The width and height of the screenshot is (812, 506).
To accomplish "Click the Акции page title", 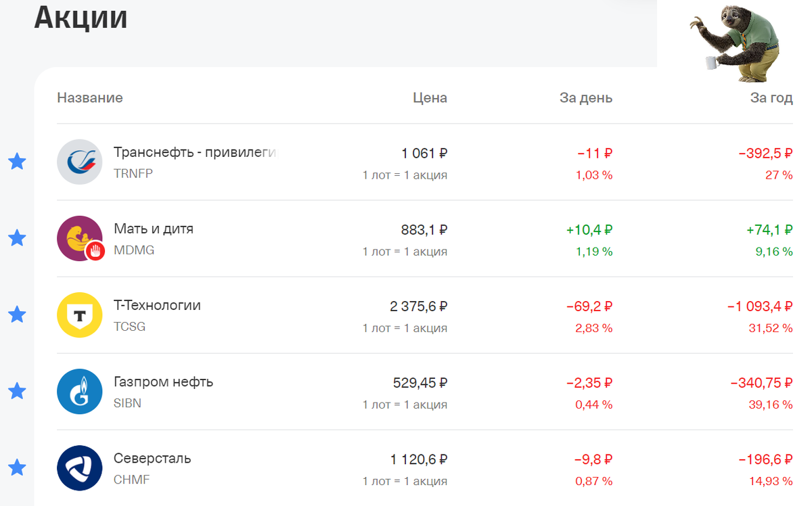I will coord(81,18).
